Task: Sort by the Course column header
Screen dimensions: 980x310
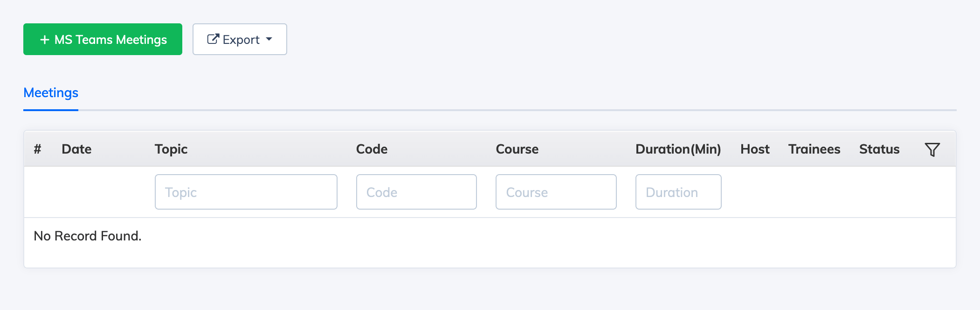Action: pos(517,149)
